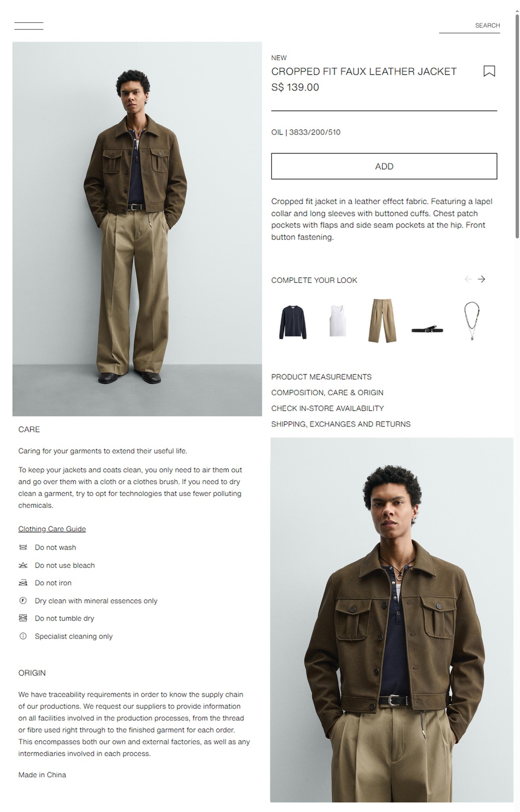Image resolution: width=520 pixels, height=812 pixels.
Task: Click the Specialist cleaning info icon
Action: (x=23, y=636)
